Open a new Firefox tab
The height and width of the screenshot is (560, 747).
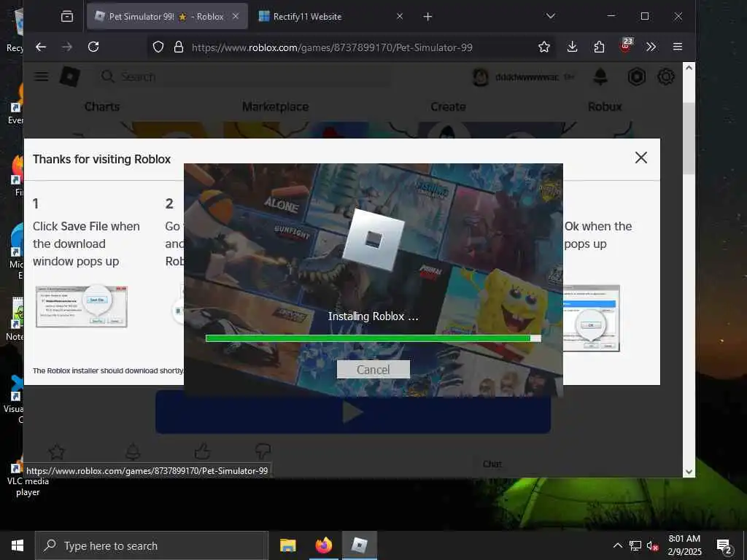(427, 17)
